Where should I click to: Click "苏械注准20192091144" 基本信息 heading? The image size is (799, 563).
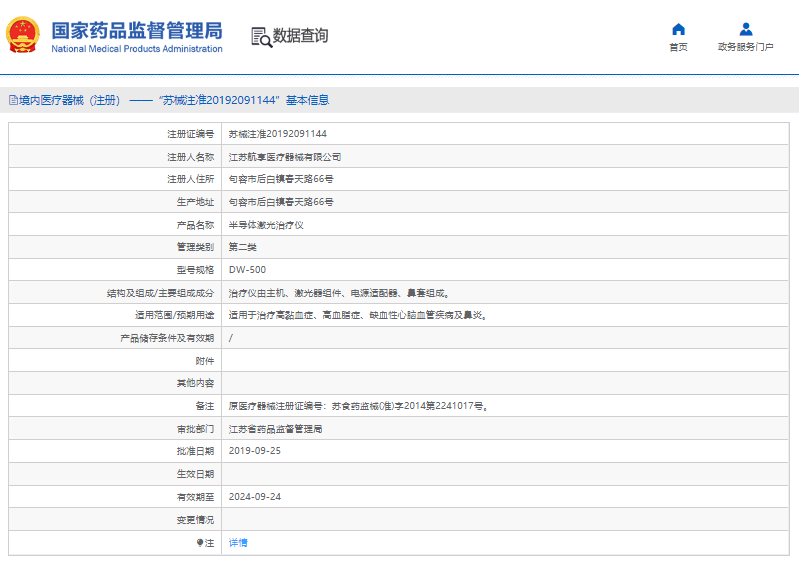point(244,100)
